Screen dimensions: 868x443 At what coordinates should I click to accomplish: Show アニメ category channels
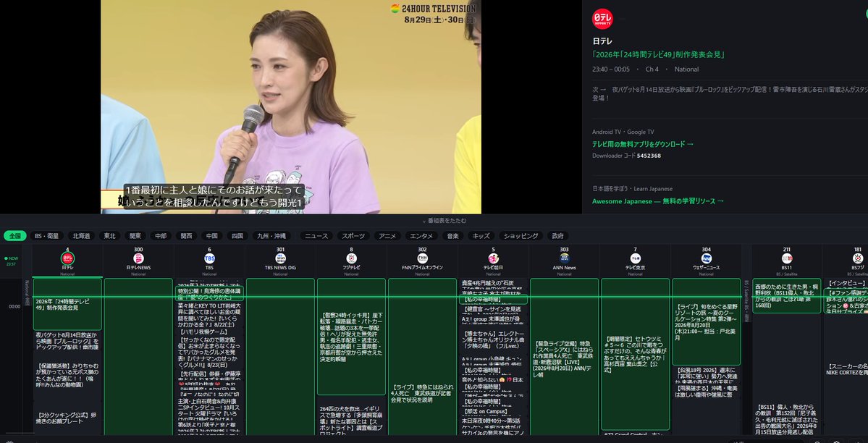(387, 236)
